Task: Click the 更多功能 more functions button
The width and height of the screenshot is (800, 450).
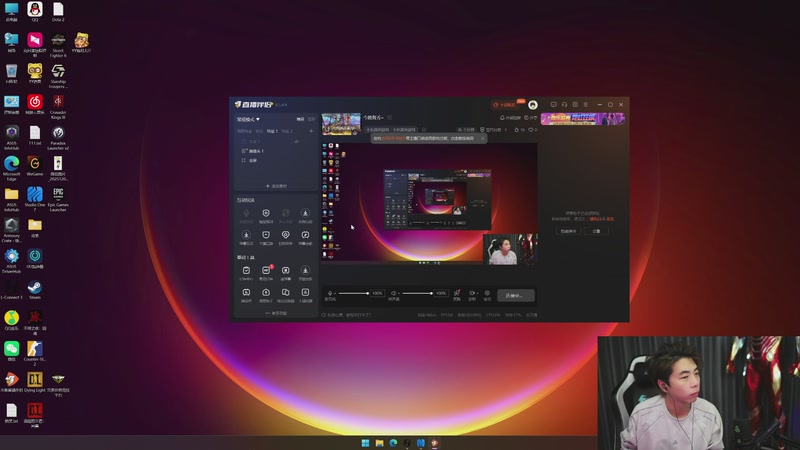Action: pyautogui.click(x=276, y=313)
